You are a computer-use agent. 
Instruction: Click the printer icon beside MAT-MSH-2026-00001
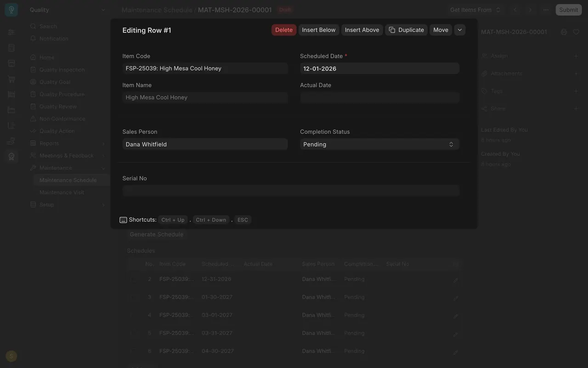pyautogui.click(x=564, y=32)
